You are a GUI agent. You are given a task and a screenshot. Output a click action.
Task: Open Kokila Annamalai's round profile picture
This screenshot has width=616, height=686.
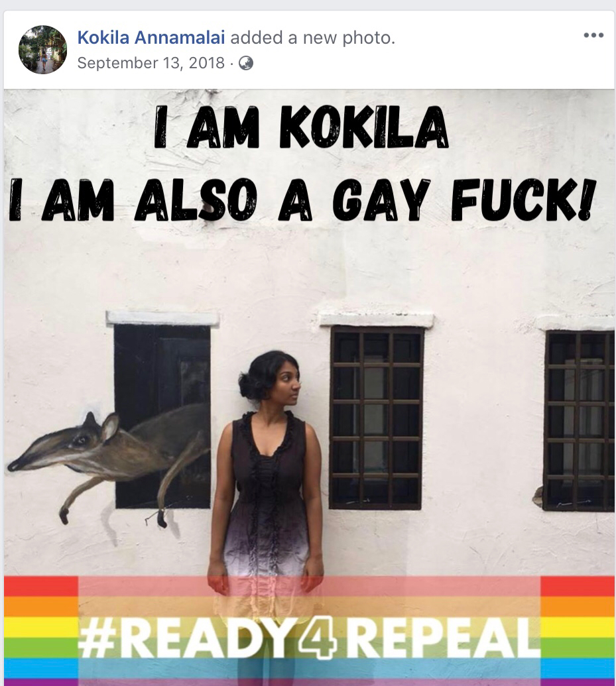43,50
